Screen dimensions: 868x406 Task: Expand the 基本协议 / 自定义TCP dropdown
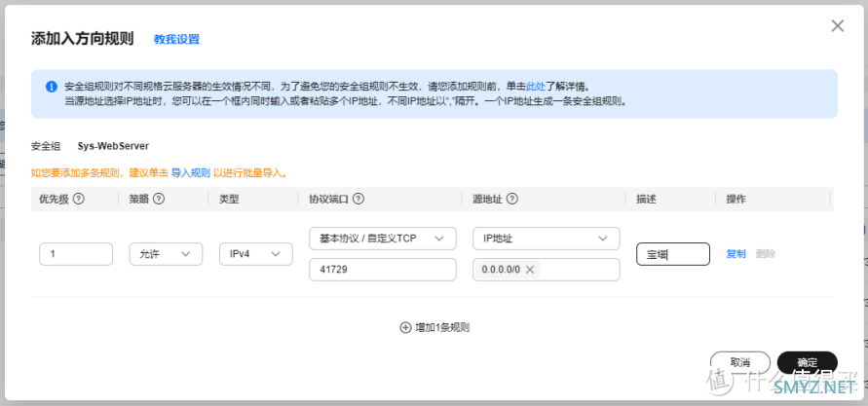point(383,239)
